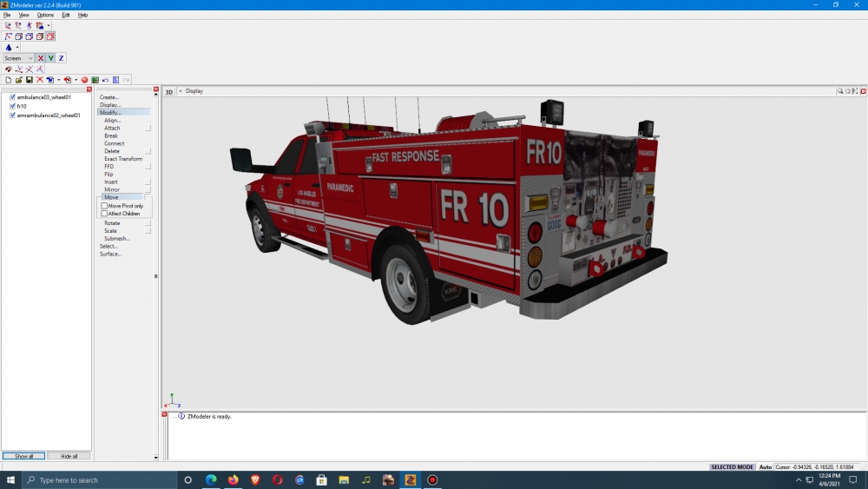
Task: Click the highlighted red cube icon
Action: [x=50, y=36]
